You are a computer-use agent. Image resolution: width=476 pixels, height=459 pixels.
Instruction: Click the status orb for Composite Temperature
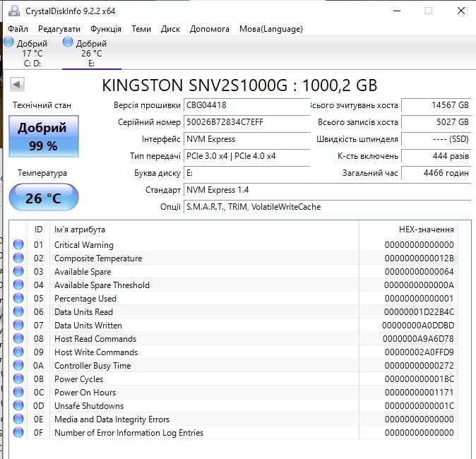18,258
